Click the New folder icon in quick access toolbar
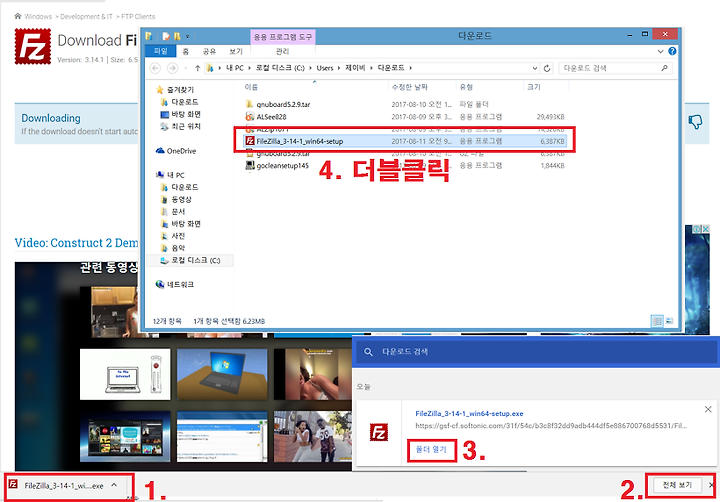 177,36
